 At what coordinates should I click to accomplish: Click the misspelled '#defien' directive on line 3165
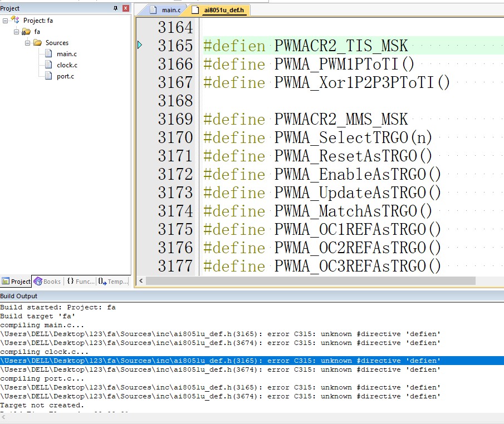[234, 46]
